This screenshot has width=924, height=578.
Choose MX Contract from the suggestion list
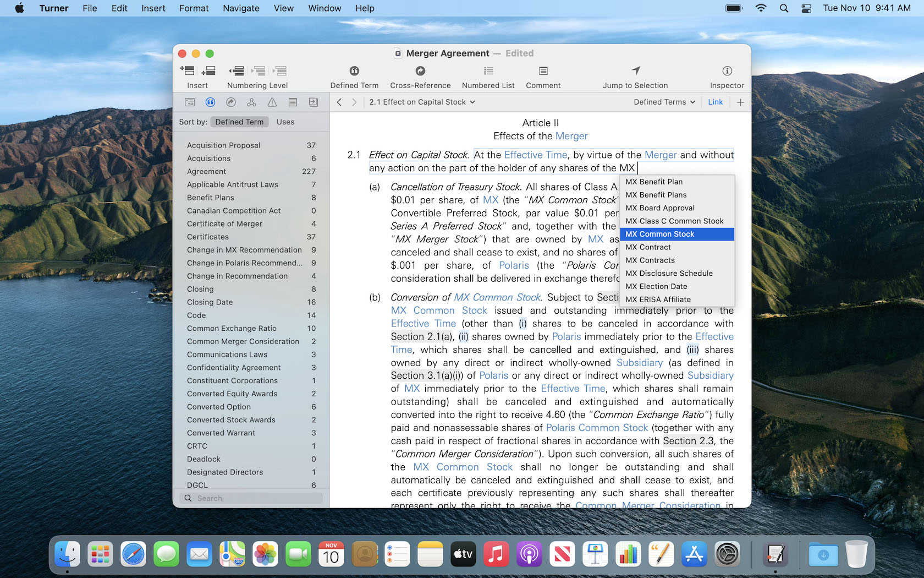(676, 247)
